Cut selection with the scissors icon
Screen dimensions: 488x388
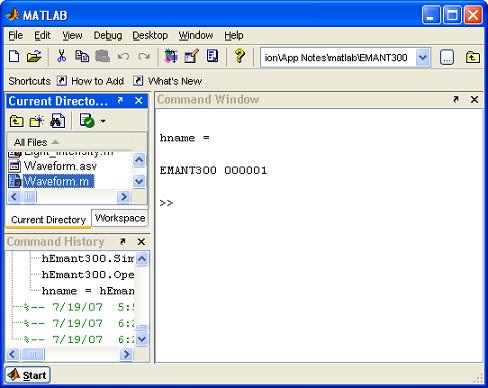pos(61,56)
